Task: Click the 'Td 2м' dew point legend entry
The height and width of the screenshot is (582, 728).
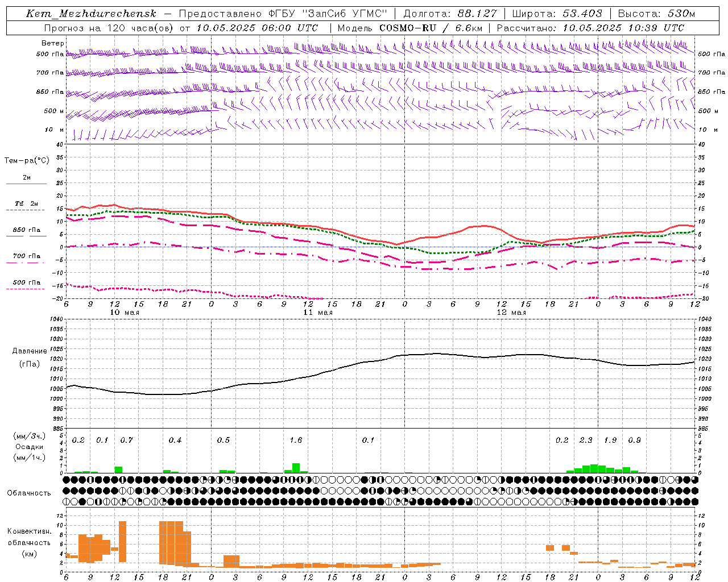Action: [x=27, y=203]
